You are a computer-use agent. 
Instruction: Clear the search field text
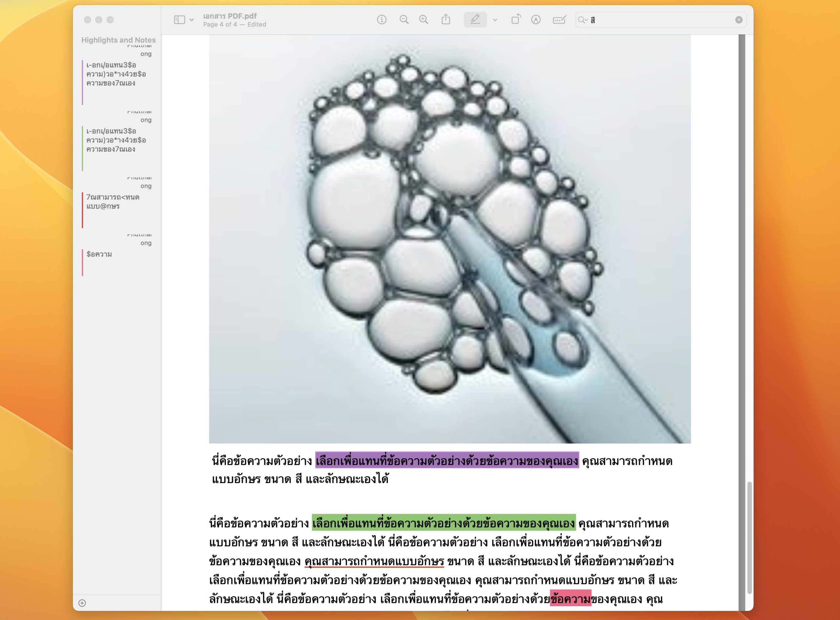click(738, 20)
